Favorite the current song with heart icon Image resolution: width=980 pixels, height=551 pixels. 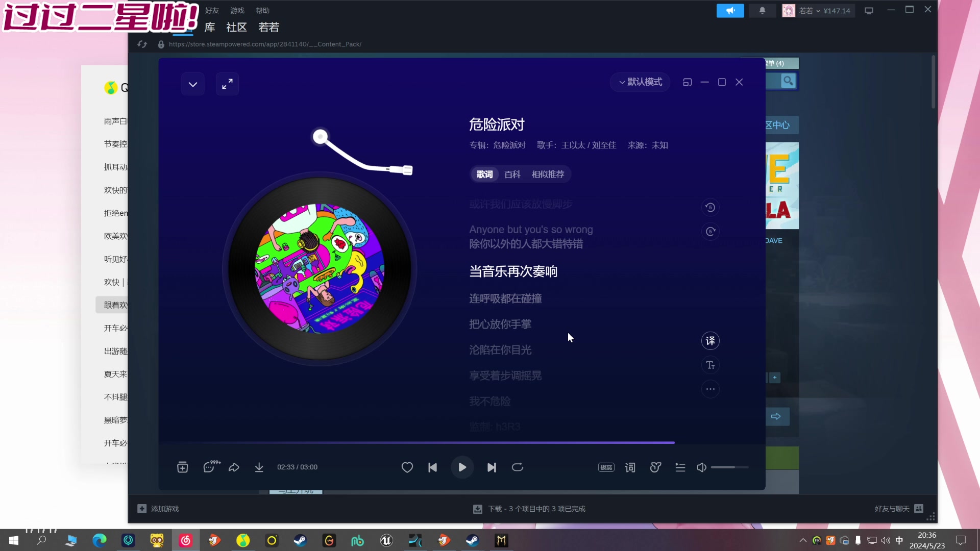[407, 467]
